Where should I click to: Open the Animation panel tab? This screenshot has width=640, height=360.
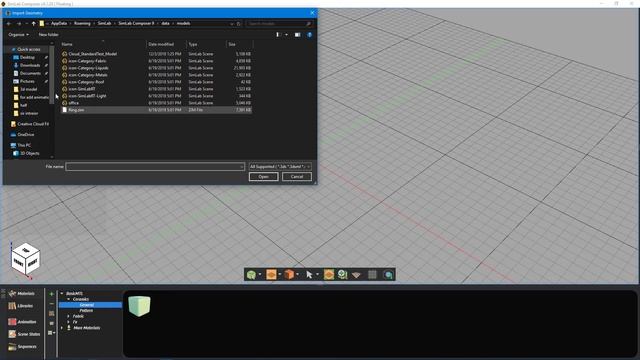(22, 322)
